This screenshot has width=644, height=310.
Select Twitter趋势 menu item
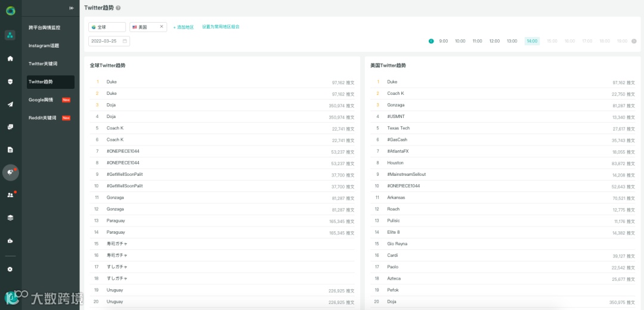click(51, 82)
